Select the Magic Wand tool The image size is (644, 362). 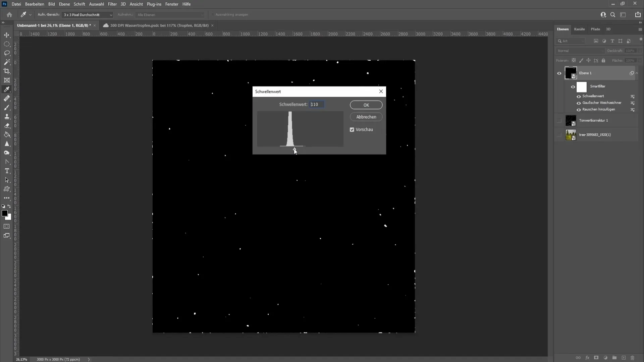click(7, 62)
